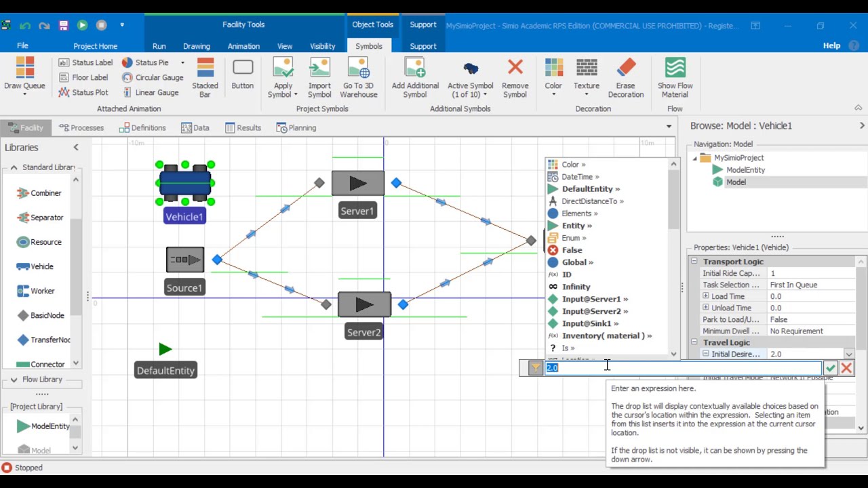Screen dimensions: 868x488
Task: Click Erase Decoration
Action: tap(626, 77)
